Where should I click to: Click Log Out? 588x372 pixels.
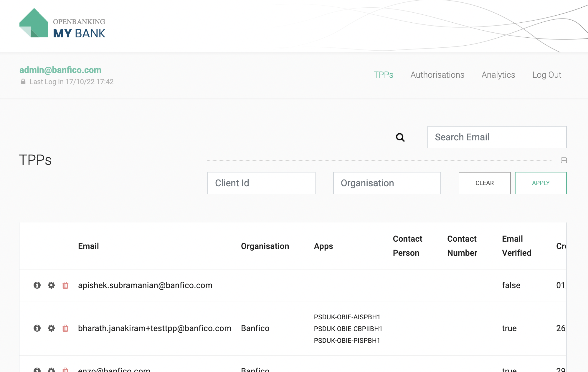click(x=546, y=75)
